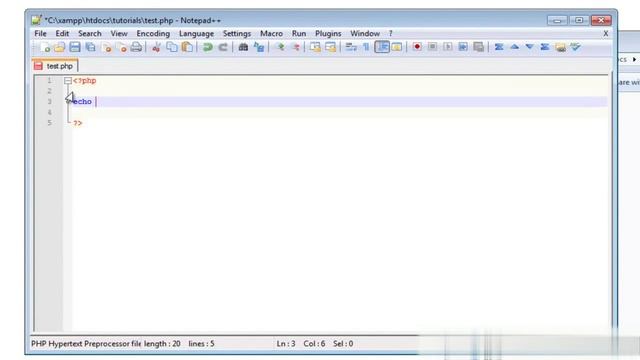Click 'Ln : 3' in status bar
Screen dimensions: 640x360
coord(286,344)
